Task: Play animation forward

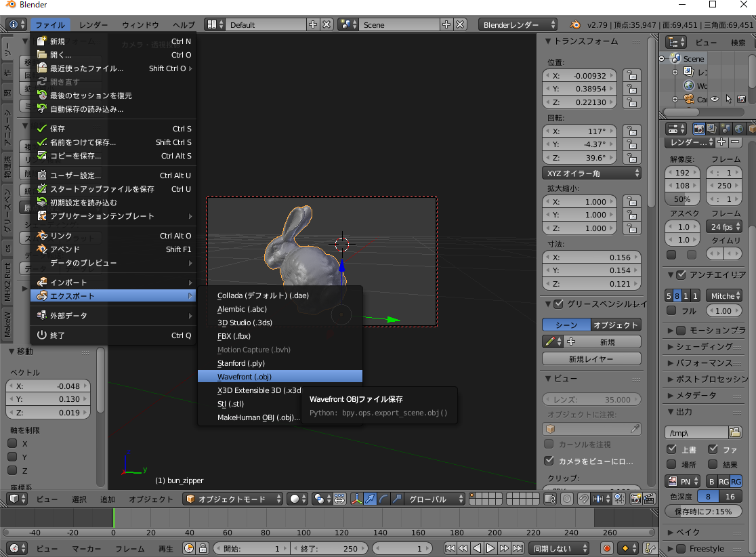Action: pos(490,548)
